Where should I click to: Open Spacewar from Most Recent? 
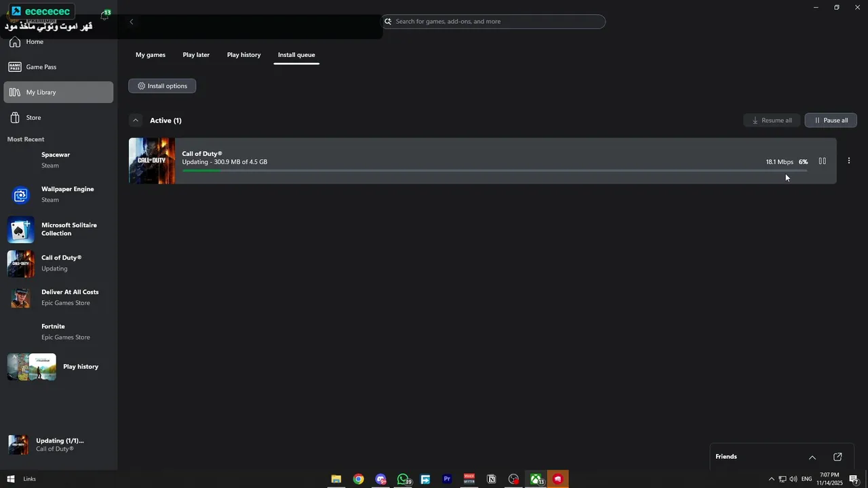(58, 160)
